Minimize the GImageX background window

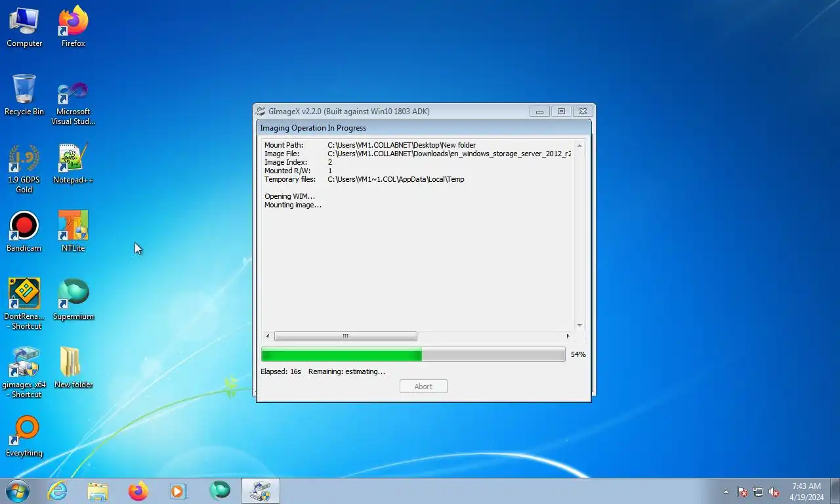coord(539,112)
